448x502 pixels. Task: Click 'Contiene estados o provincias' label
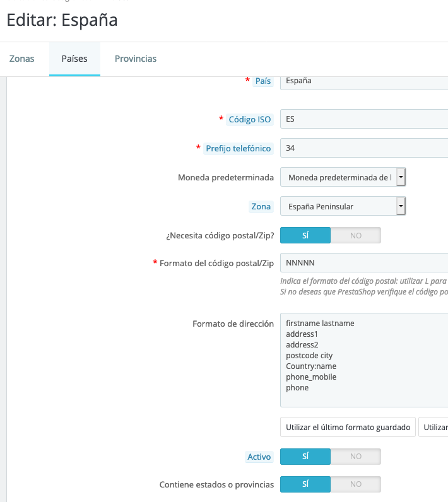pyautogui.click(x=216, y=485)
